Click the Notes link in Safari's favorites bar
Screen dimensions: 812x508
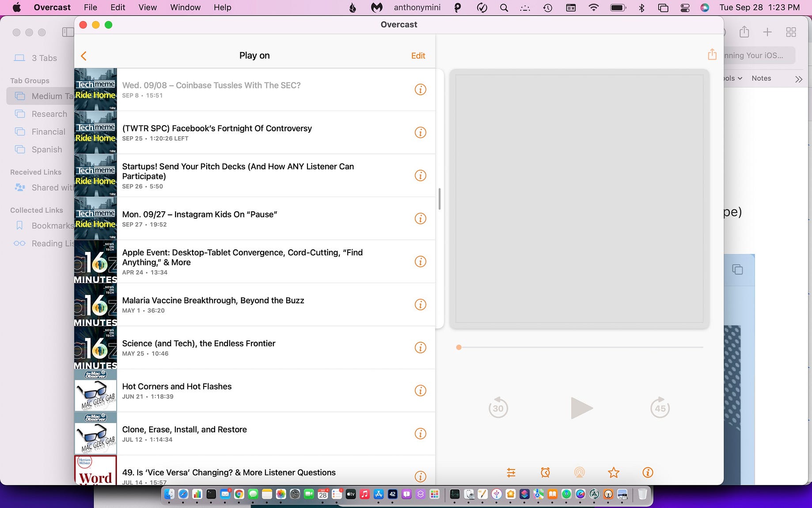761,78
